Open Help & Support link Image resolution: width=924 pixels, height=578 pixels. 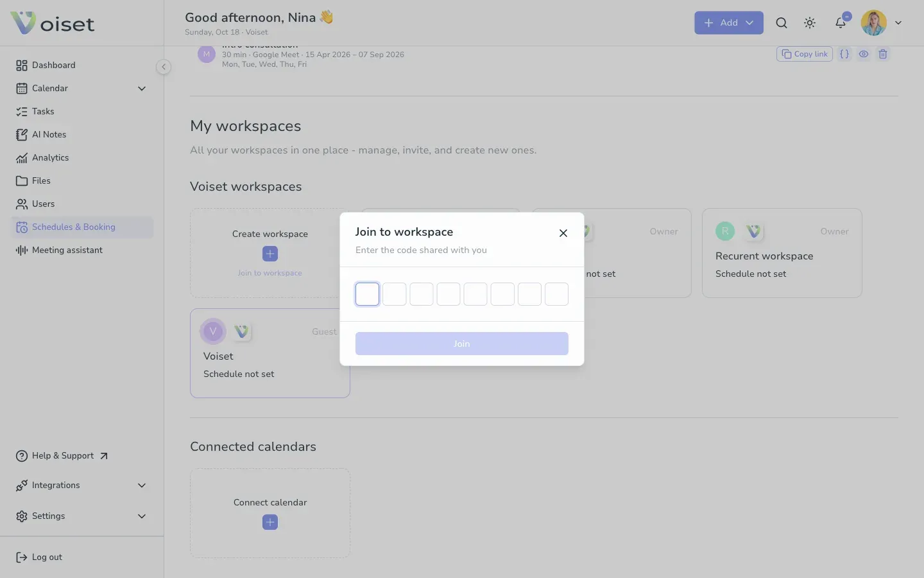click(x=62, y=456)
